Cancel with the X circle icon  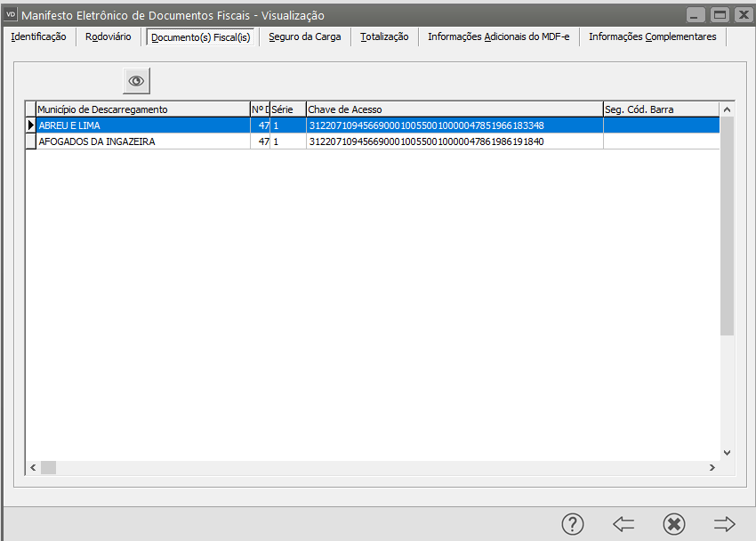point(674,524)
